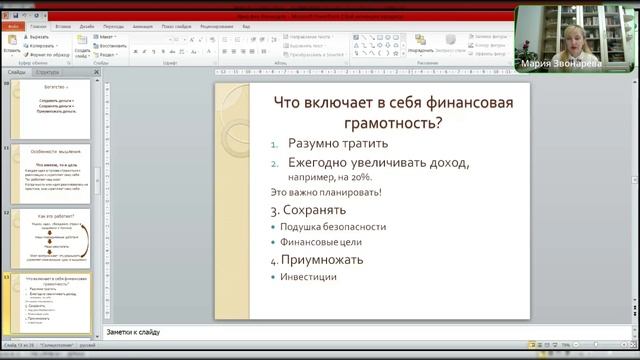The width and height of the screenshot is (640, 360).
Task: Open the Показ слайдов ribbon tab
Action: [x=176, y=27]
